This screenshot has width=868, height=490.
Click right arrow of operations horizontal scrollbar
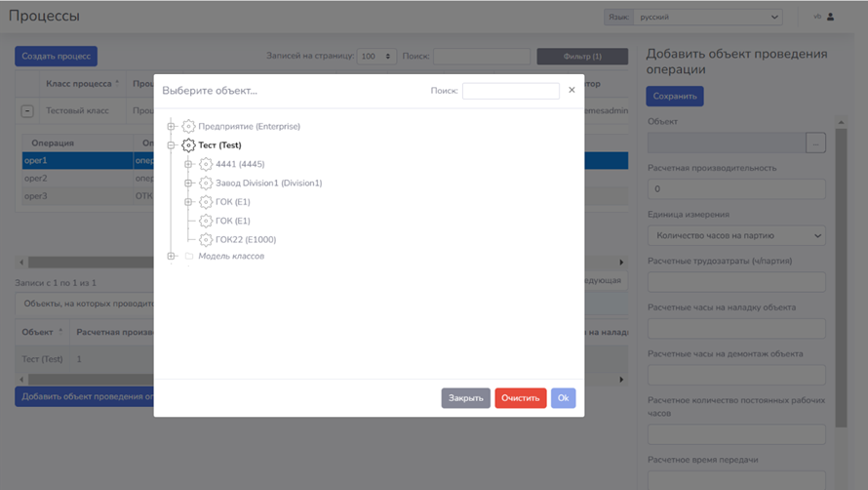pyautogui.click(x=621, y=263)
